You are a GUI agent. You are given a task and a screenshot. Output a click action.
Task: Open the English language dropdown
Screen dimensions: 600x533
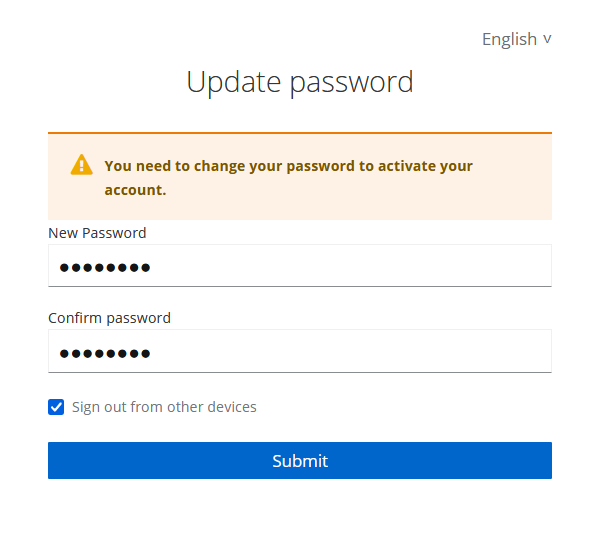pyautogui.click(x=516, y=39)
